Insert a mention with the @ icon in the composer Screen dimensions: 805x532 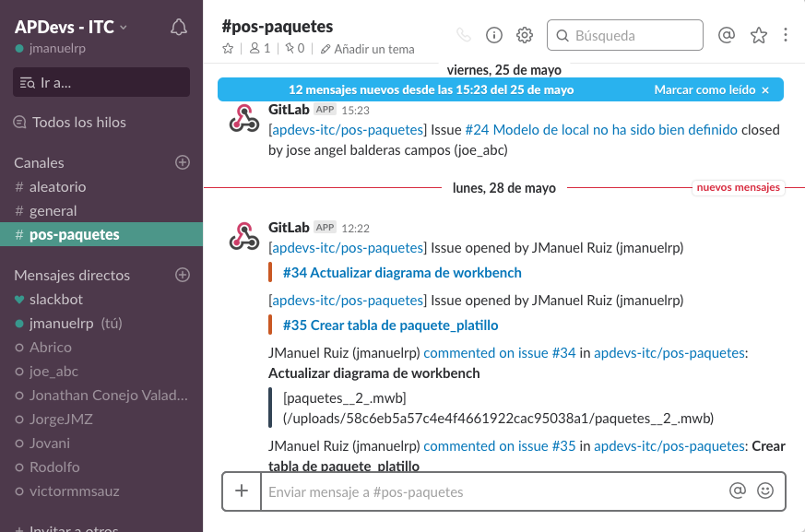(x=738, y=491)
